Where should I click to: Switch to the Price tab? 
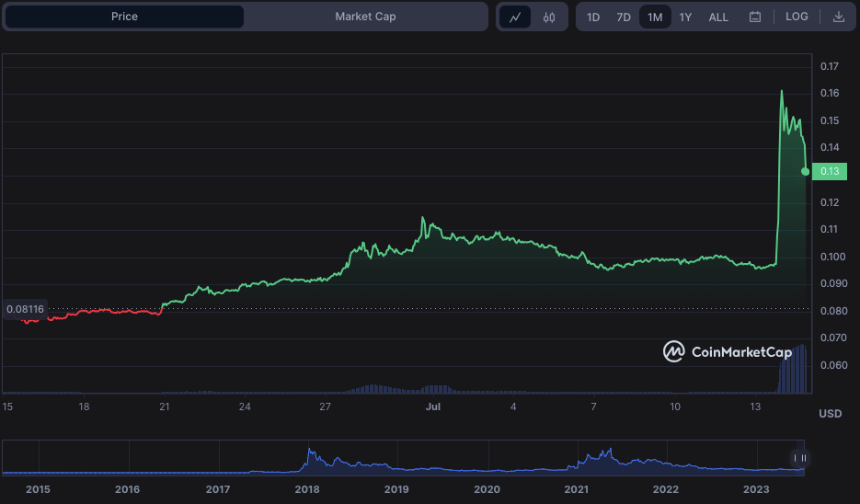pos(124,17)
